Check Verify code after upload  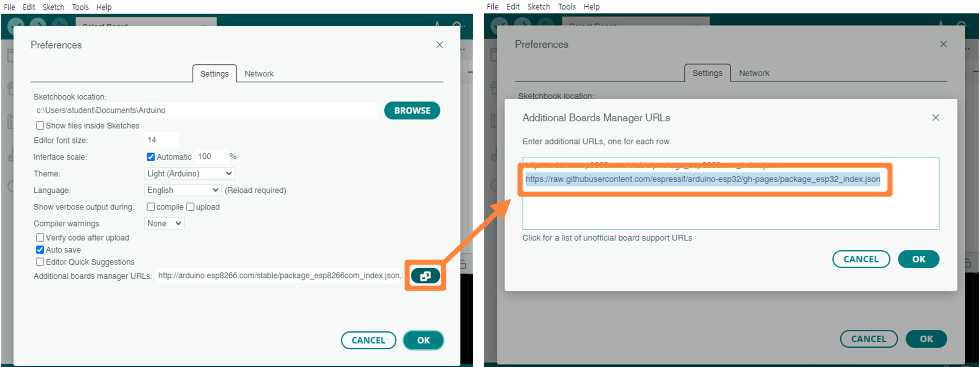(x=40, y=238)
